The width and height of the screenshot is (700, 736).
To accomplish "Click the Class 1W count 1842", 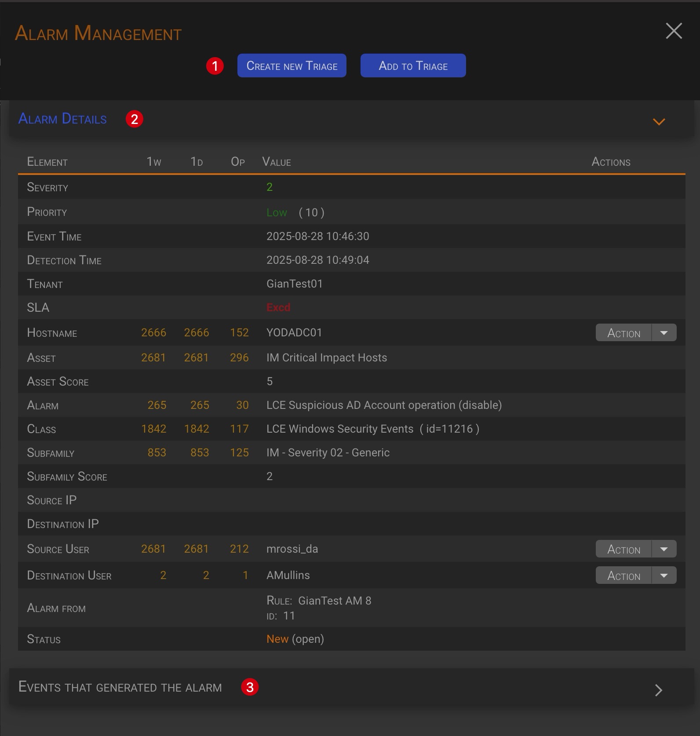I will click(153, 429).
